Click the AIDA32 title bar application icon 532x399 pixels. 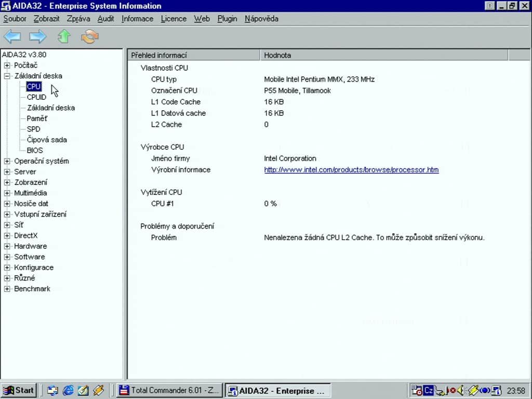6,6
